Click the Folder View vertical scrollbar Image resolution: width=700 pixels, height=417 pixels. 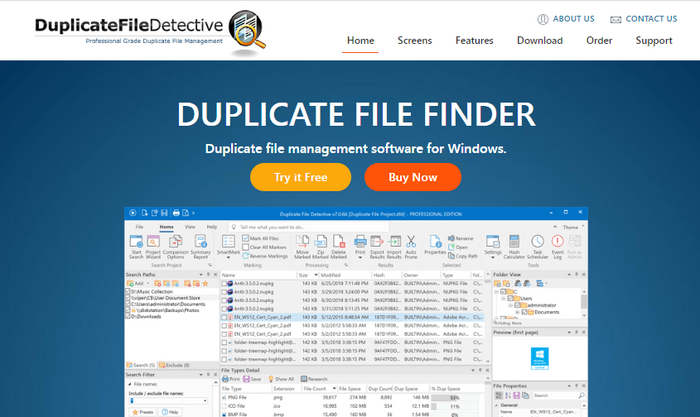584,303
